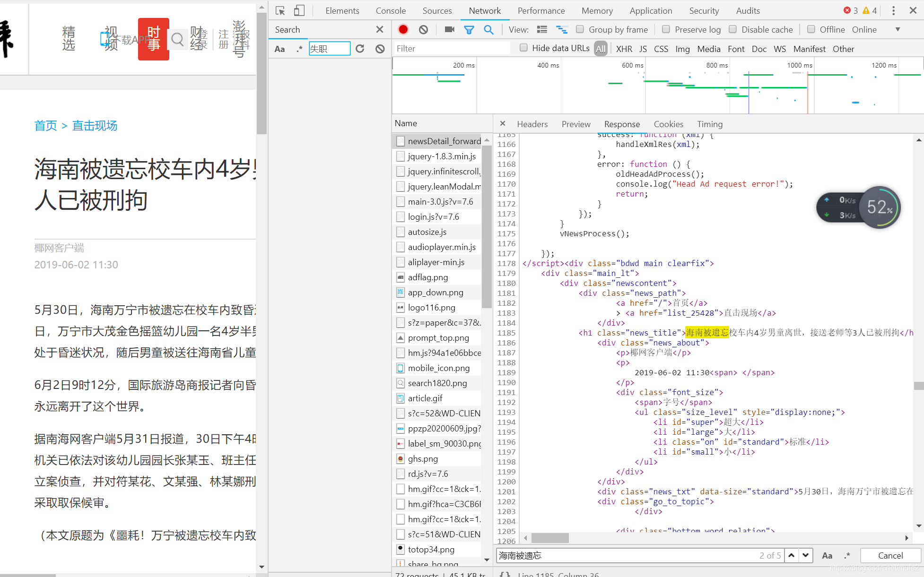
Task: Open the 直击现场 breadcrumb link
Action: 95,126
